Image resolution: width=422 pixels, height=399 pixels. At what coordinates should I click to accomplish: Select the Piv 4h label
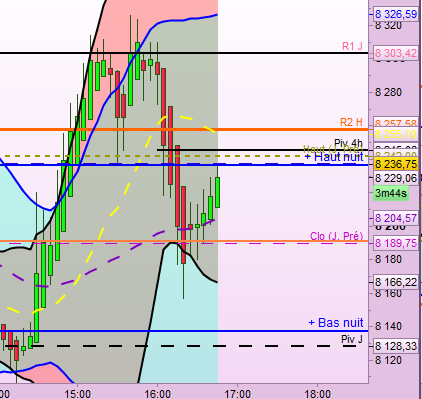(x=348, y=143)
